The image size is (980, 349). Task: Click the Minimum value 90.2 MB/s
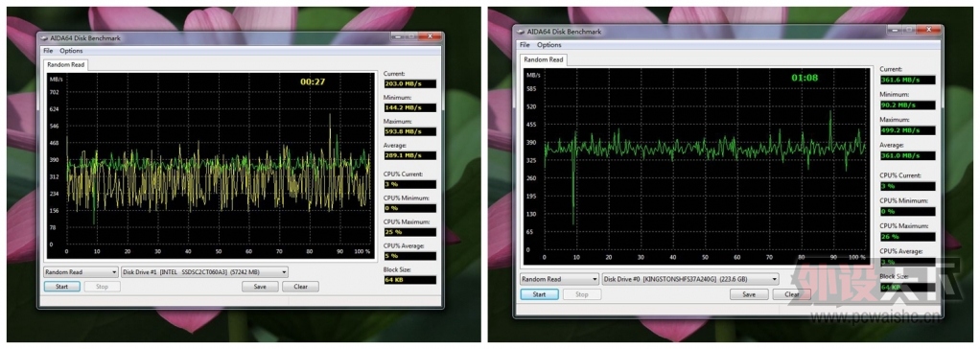point(907,105)
